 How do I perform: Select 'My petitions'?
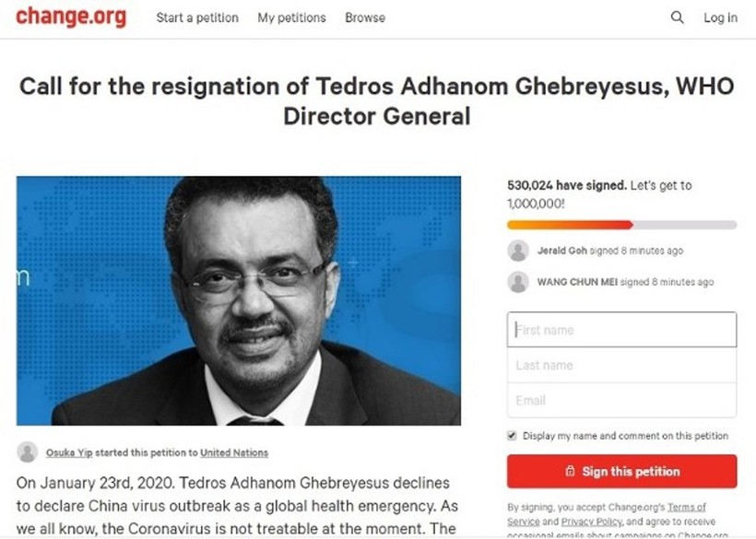click(291, 17)
